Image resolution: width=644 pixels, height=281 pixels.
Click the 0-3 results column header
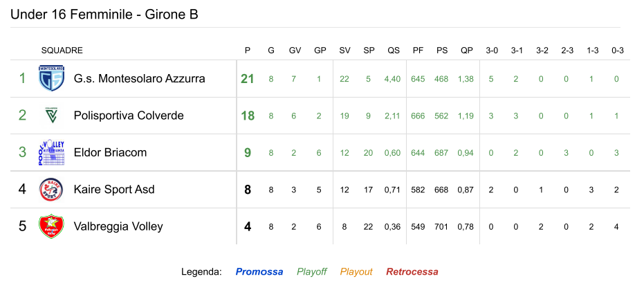(x=617, y=51)
